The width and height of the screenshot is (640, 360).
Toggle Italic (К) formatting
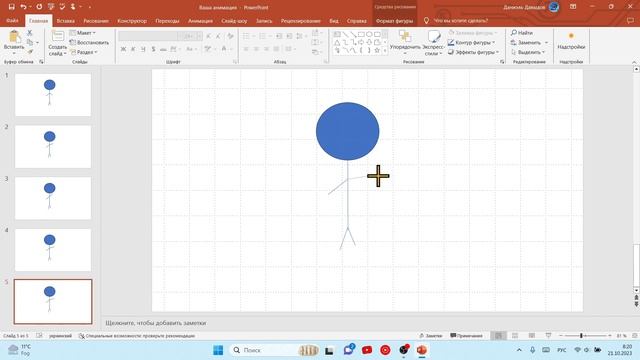pyautogui.click(x=133, y=49)
